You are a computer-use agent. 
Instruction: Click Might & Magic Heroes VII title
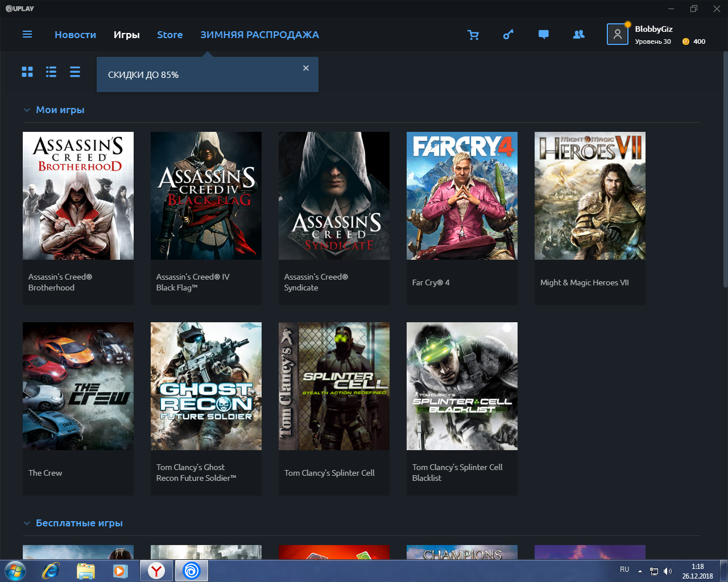point(584,282)
